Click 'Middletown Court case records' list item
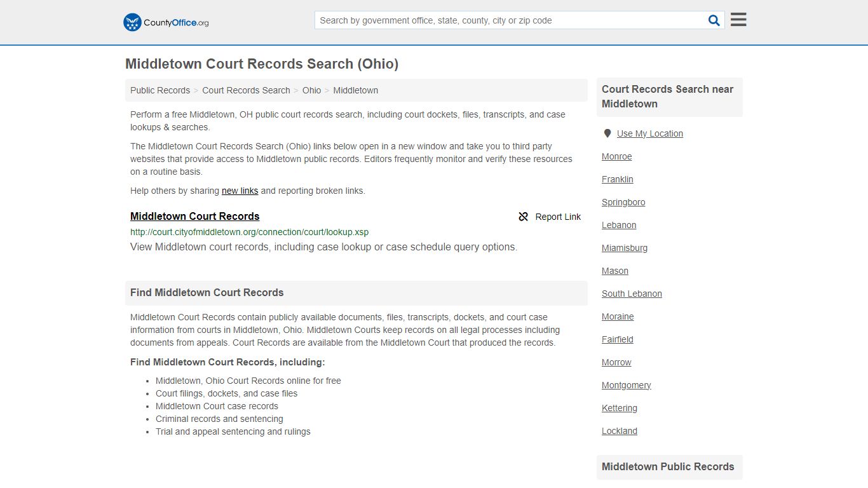 [217, 406]
